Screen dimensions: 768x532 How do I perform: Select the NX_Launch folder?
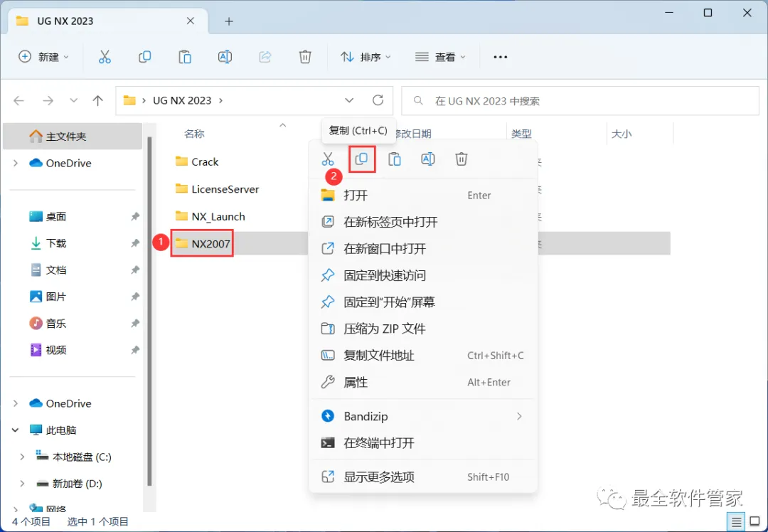[x=210, y=216]
